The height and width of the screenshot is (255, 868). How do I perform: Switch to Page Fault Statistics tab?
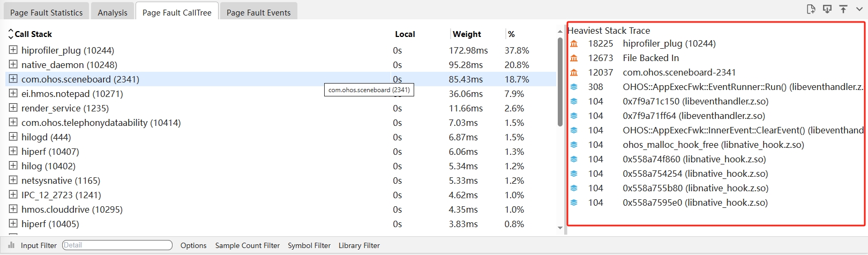coord(46,12)
